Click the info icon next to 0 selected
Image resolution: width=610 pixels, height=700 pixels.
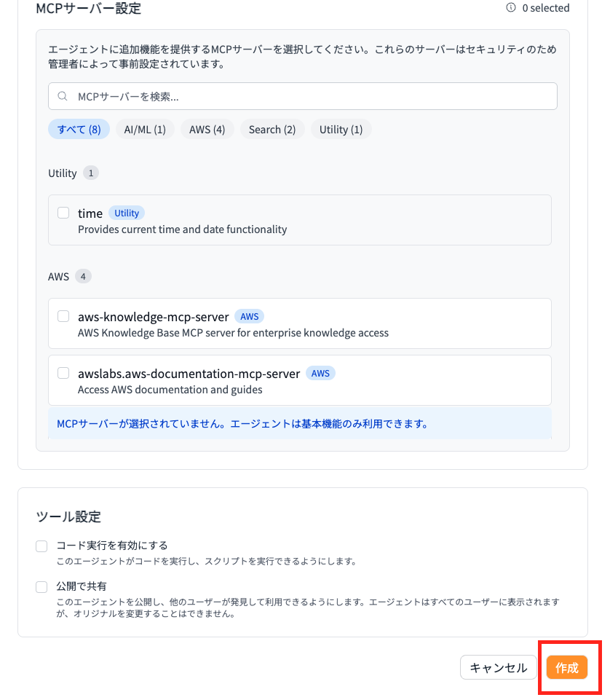click(x=510, y=8)
